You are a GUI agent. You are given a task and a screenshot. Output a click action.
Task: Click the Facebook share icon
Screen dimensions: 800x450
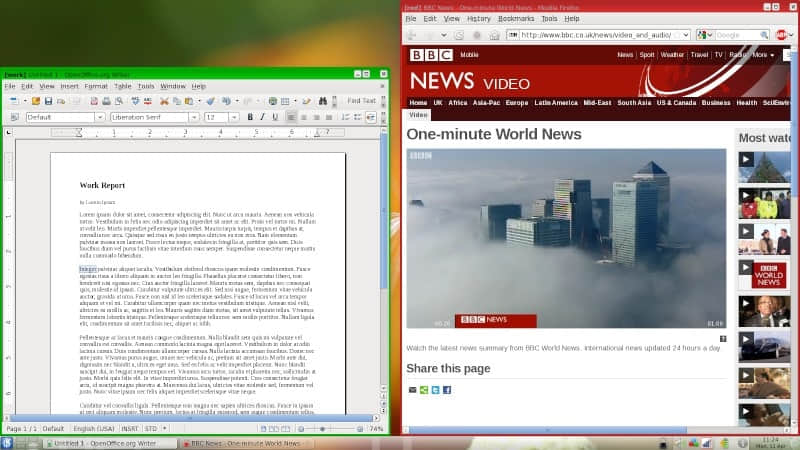coord(447,389)
